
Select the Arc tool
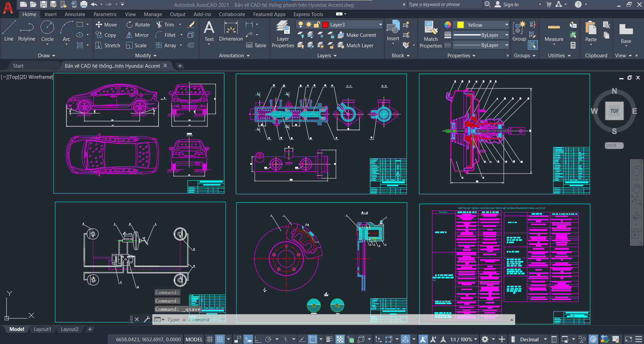(x=66, y=31)
